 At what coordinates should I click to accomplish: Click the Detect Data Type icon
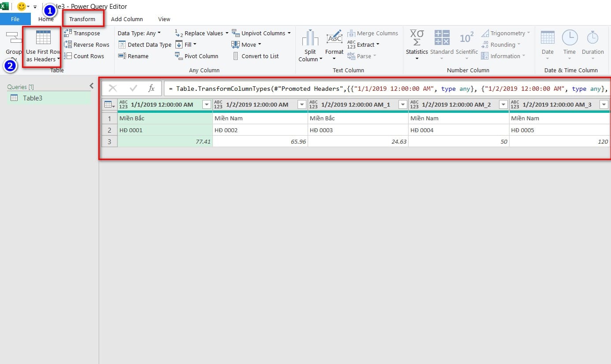(122, 45)
